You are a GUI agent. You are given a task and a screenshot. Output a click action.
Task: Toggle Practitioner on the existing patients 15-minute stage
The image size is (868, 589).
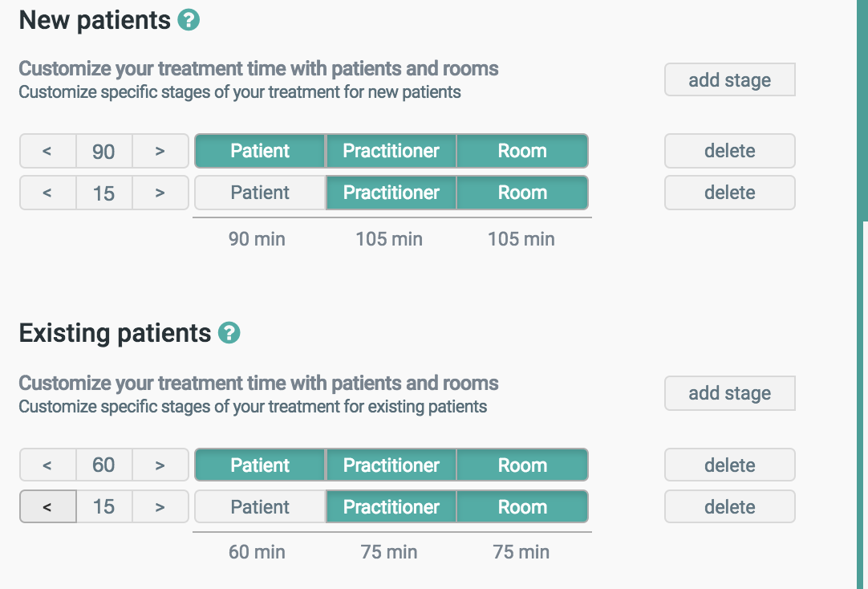point(391,507)
